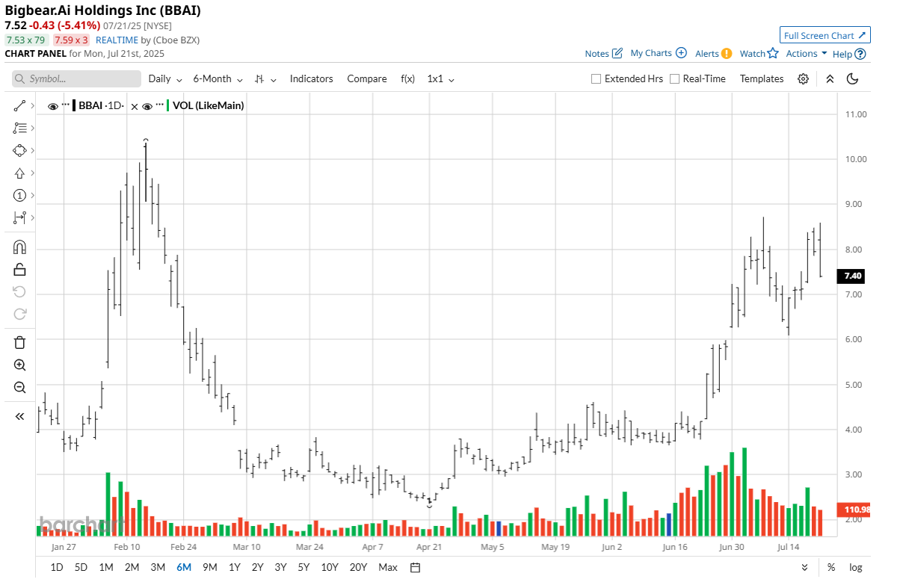This screenshot has height=588, width=906.
Task: Hide the BBAI price series
Action: coord(53,106)
